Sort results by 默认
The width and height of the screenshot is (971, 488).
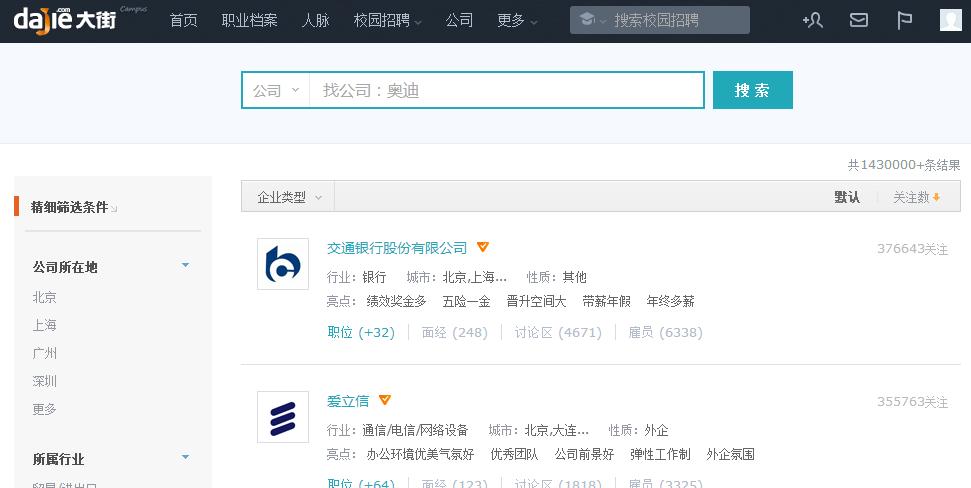coord(847,197)
